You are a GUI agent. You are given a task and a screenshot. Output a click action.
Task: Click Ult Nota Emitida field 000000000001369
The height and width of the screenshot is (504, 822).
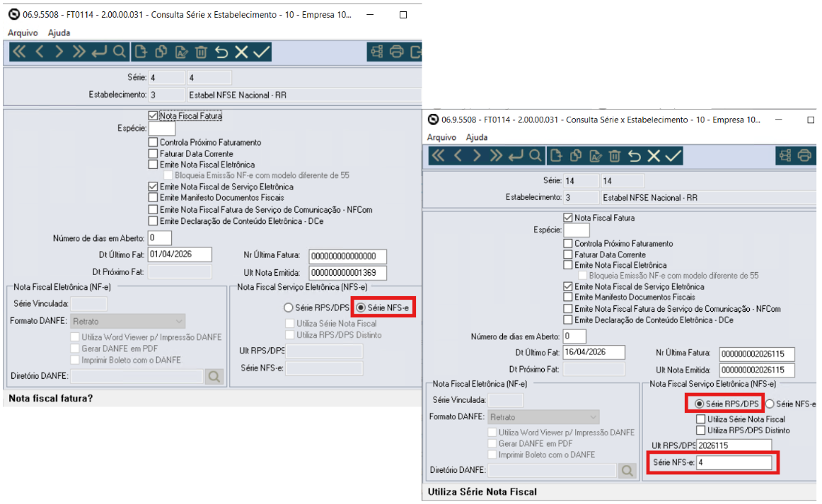(x=347, y=272)
